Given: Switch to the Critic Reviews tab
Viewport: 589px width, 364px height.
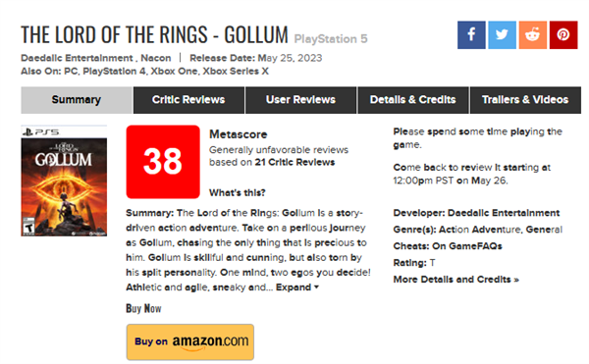Looking at the screenshot, I should (188, 100).
